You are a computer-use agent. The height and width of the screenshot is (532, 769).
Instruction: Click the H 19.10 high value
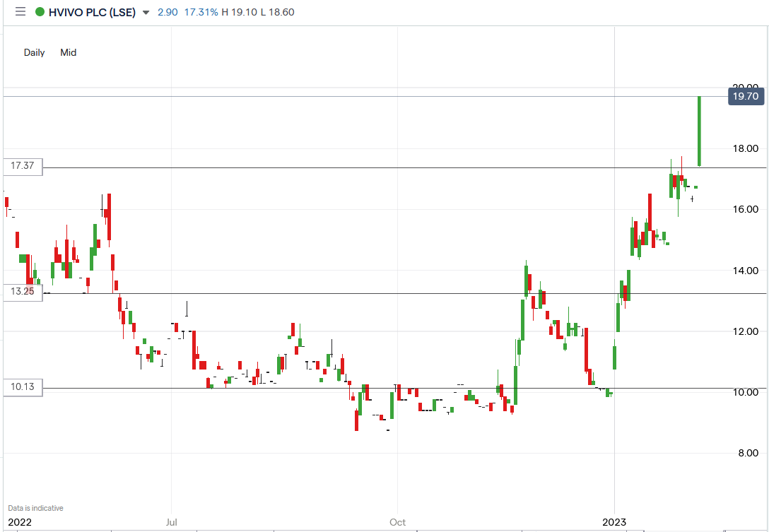[x=240, y=12]
